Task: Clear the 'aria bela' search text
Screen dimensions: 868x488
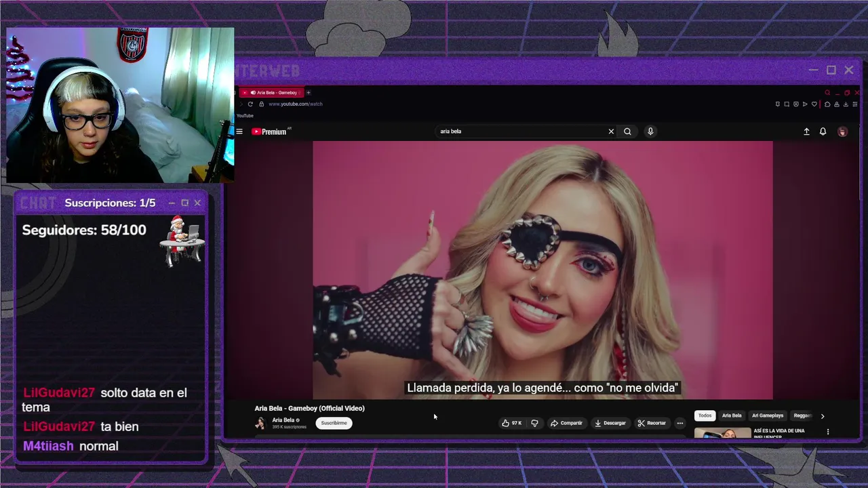Action: pyautogui.click(x=611, y=131)
